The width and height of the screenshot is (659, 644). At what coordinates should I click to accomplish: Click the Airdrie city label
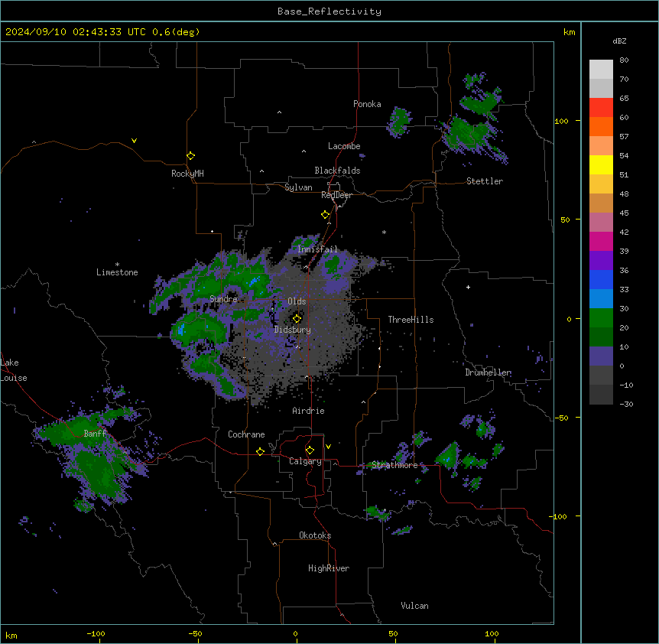308,411
